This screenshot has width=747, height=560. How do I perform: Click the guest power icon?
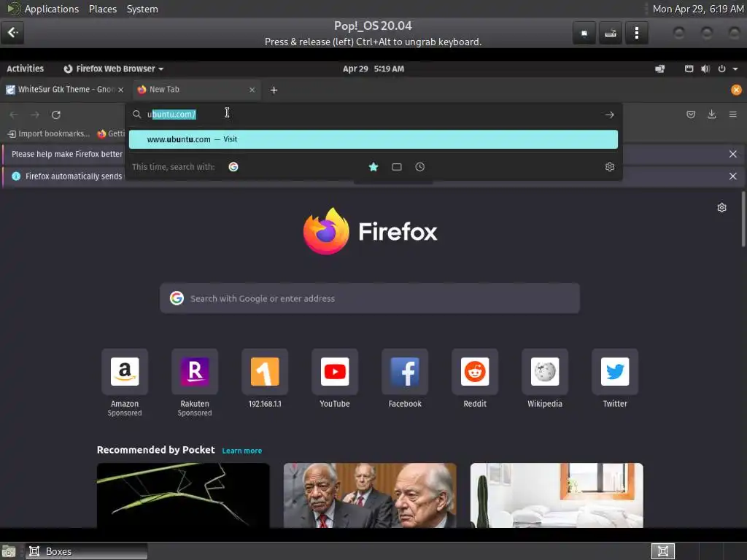[722, 69]
